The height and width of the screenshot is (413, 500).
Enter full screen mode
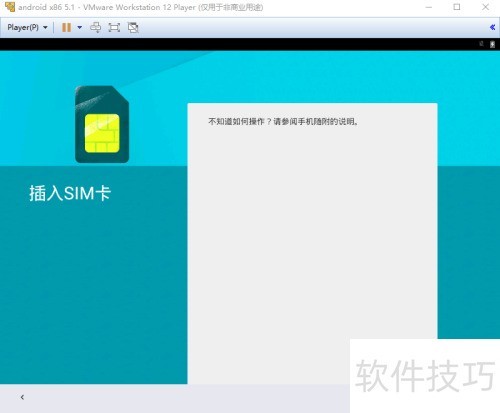click(114, 27)
